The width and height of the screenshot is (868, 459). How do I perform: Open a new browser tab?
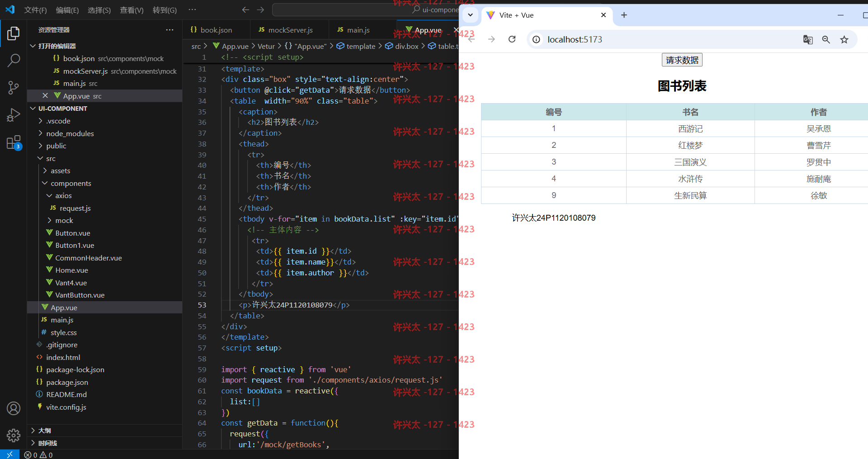(x=624, y=15)
